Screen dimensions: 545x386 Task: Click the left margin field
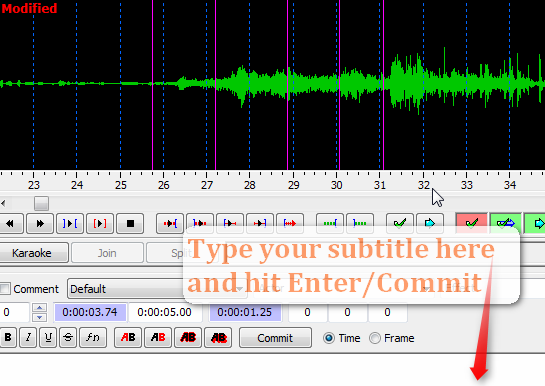(307, 312)
